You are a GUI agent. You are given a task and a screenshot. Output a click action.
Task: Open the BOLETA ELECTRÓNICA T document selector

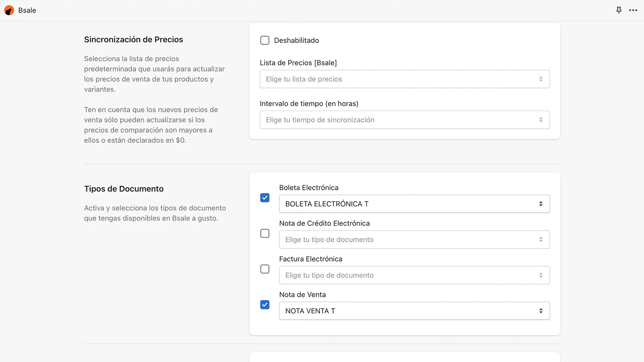click(x=414, y=204)
